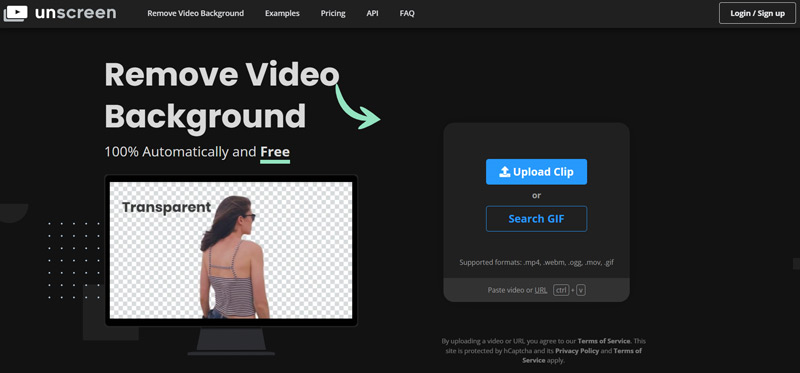Open the Pricing page
This screenshot has width=800, height=373.
coord(333,13)
